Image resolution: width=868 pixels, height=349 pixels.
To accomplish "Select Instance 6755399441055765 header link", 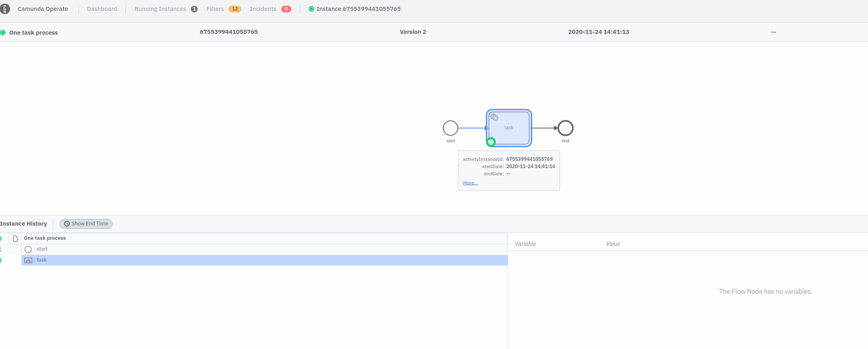I will tap(358, 9).
